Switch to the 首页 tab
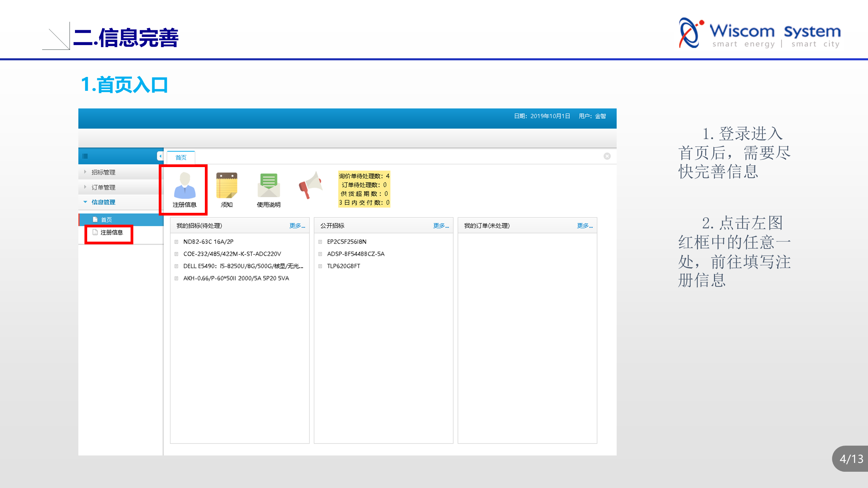The image size is (868, 488). click(181, 158)
